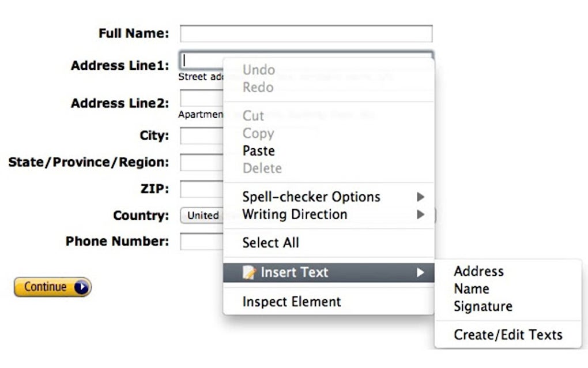The image size is (588, 368).
Task: Choose Undo from the context menu
Action: tap(258, 69)
